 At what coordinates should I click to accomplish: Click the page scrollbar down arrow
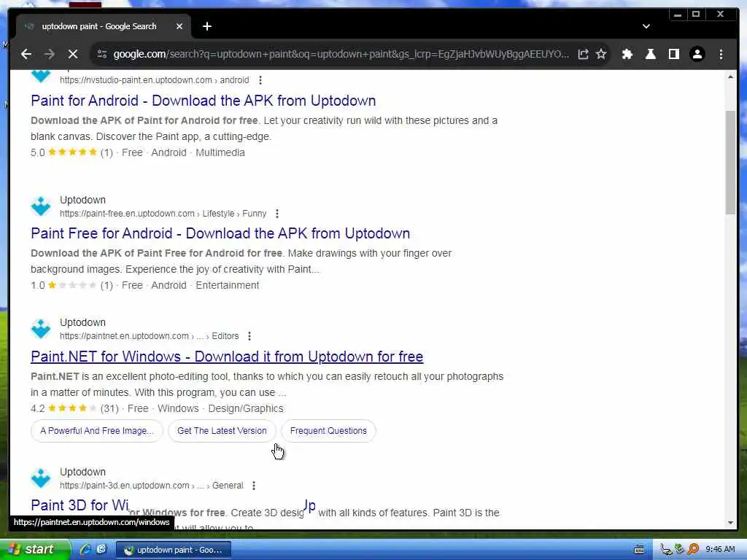pyautogui.click(x=730, y=522)
